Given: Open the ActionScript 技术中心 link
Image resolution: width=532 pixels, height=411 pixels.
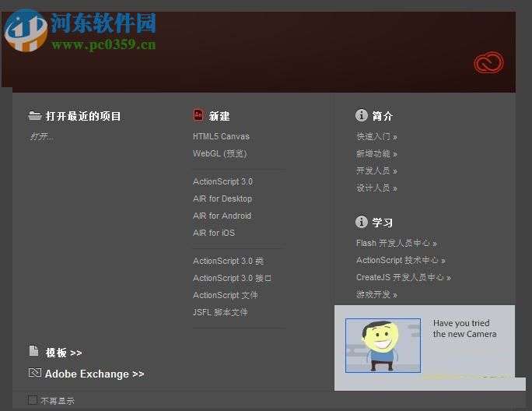Looking at the screenshot, I should click(x=401, y=260).
